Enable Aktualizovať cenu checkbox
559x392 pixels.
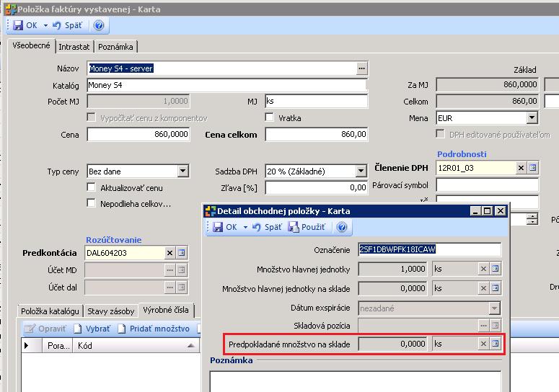(x=92, y=187)
